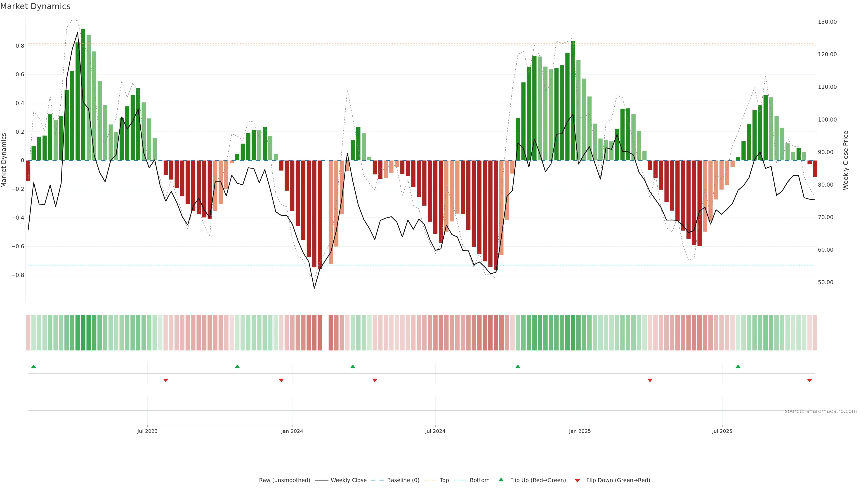Click the source: sharemaestro.com text
This screenshot has width=868, height=488.
[821, 411]
